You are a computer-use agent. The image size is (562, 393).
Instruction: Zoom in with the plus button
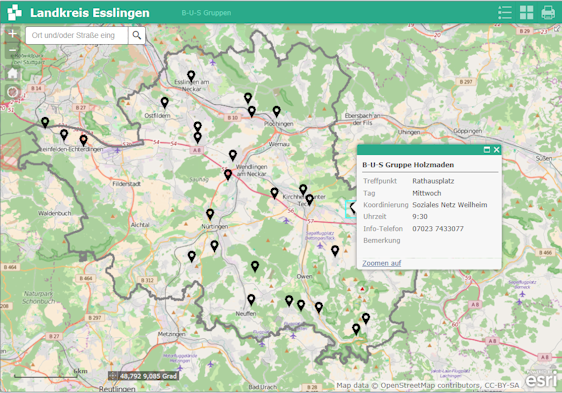pyautogui.click(x=13, y=34)
